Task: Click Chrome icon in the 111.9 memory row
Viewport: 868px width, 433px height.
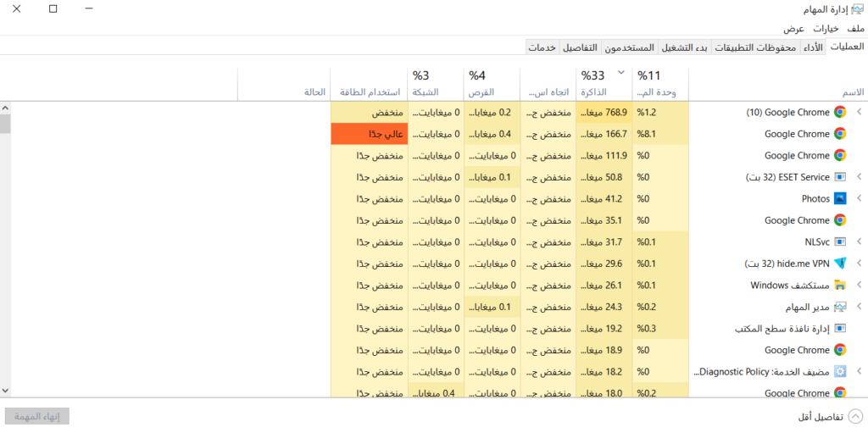Action: 840,155
